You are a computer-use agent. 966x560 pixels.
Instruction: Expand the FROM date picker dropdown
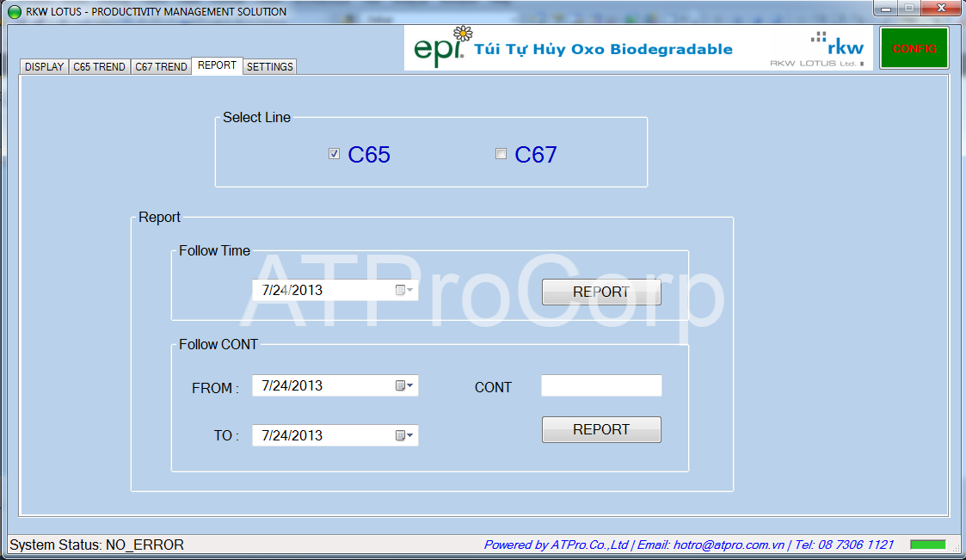click(x=410, y=385)
